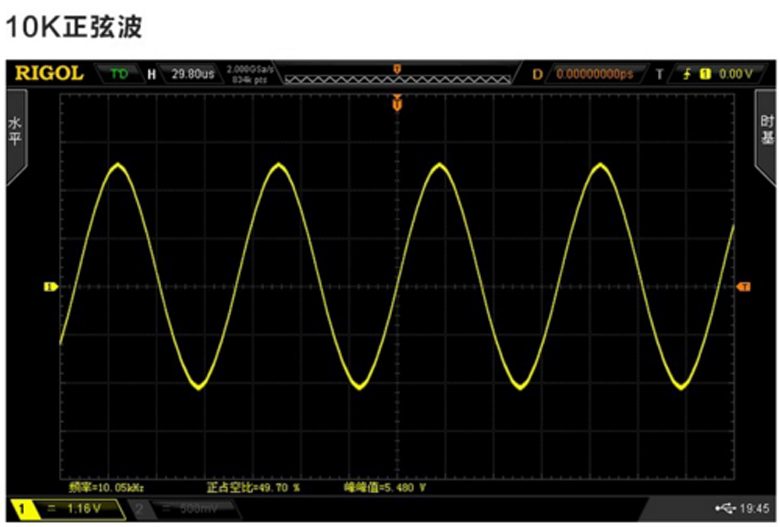This screenshot has height=527, width=780.
Task: Click the orange trigger position marker at top of grid
Action: click(x=397, y=103)
